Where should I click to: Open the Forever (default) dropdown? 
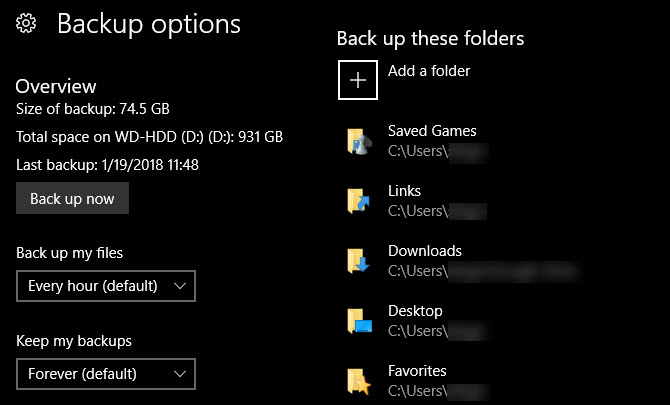tap(106, 374)
